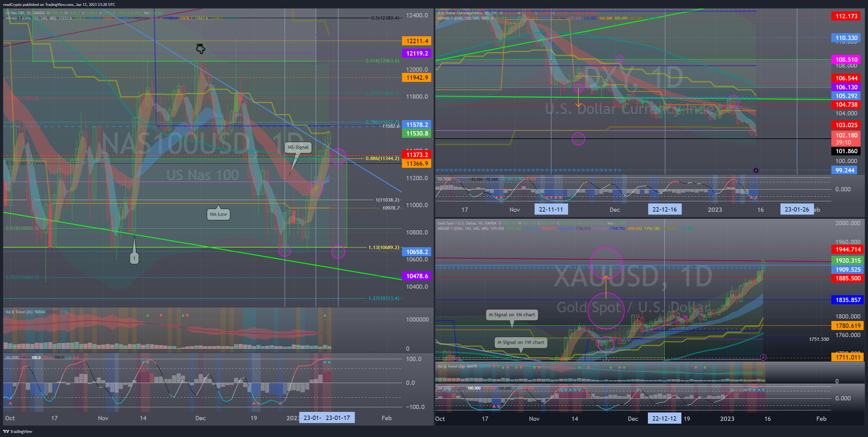Click the blue 1835.857 label on gold axis
The width and height of the screenshot is (868, 437).
(x=848, y=300)
